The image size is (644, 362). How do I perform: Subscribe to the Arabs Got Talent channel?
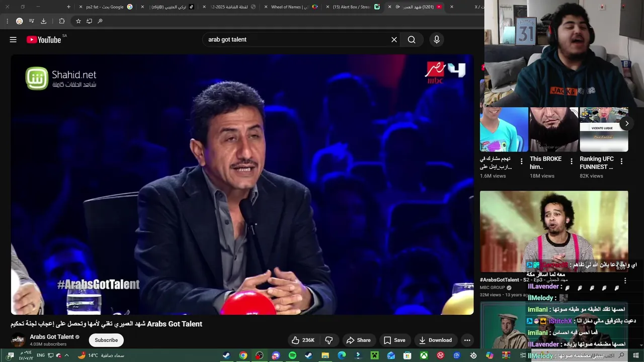click(x=106, y=340)
